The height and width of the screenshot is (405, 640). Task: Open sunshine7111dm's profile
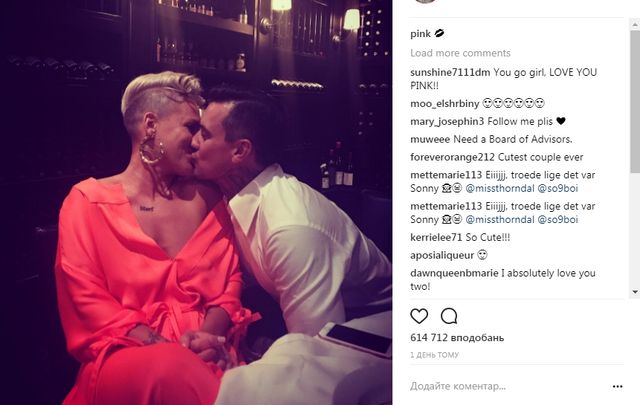[450, 72]
